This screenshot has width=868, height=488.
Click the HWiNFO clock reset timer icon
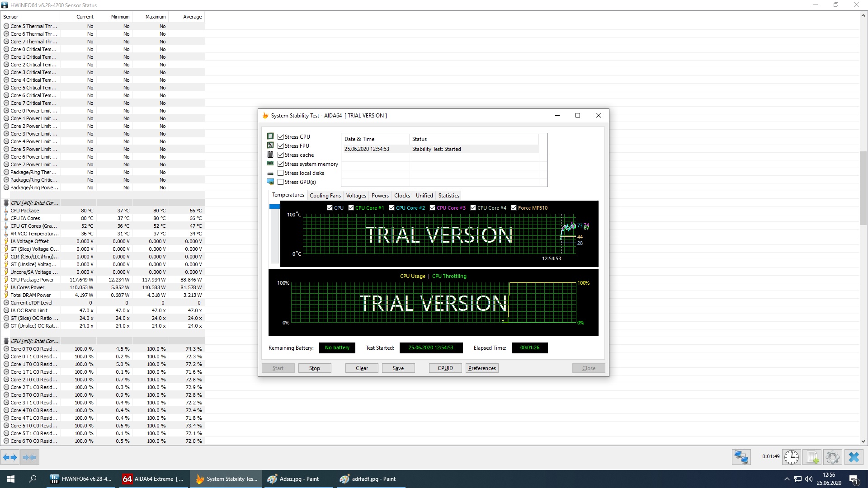coord(792,457)
